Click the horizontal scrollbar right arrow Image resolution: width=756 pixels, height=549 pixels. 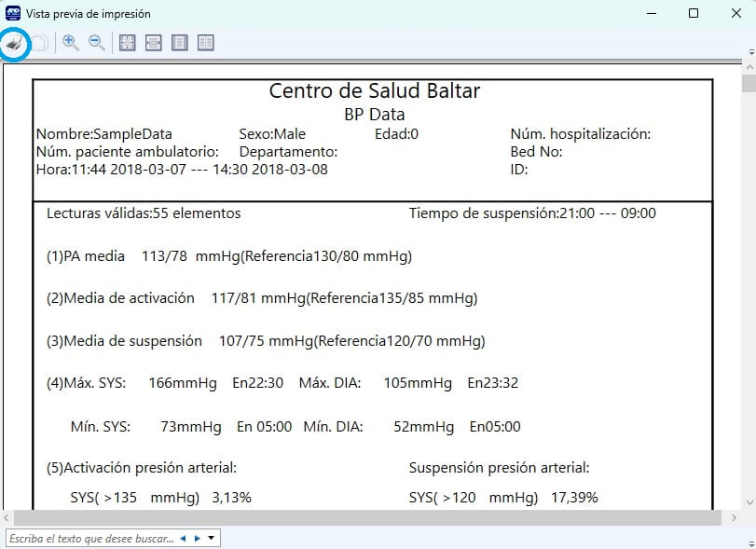coord(735,516)
